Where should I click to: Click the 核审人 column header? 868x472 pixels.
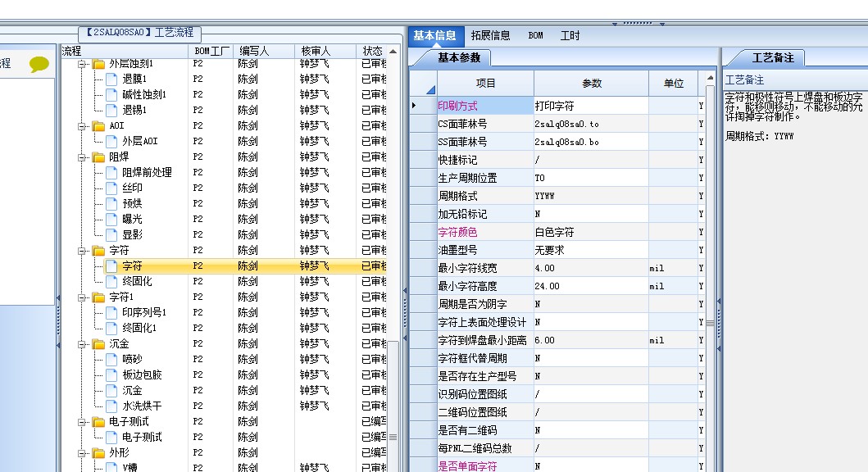pos(325,52)
